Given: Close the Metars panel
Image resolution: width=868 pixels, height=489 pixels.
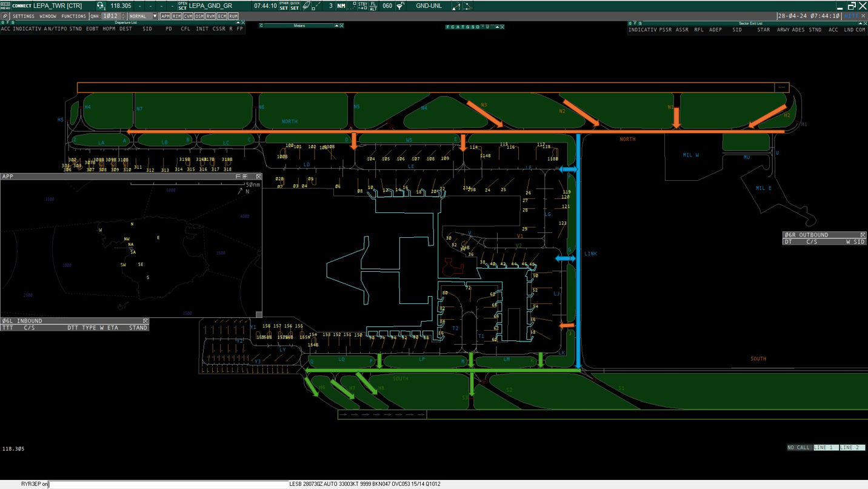Looking at the screenshot, I should [342, 25].
